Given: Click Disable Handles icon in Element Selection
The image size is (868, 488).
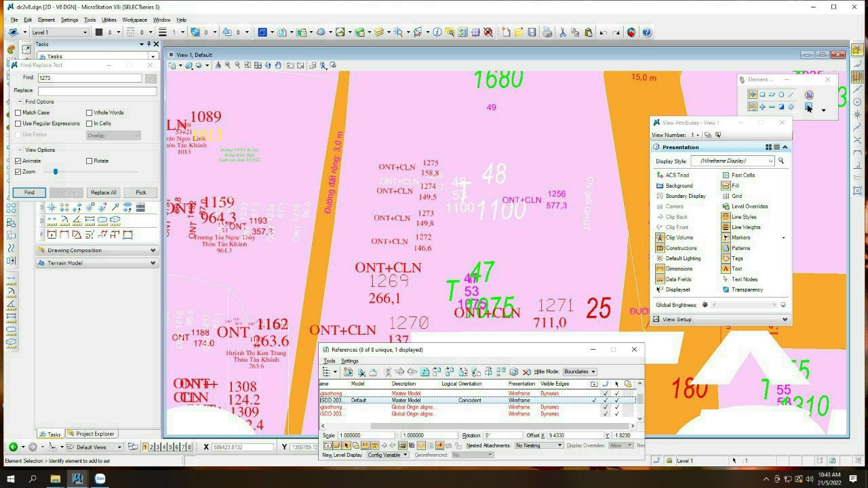Looking at the screenshot, I should click(x=809, y=95).
